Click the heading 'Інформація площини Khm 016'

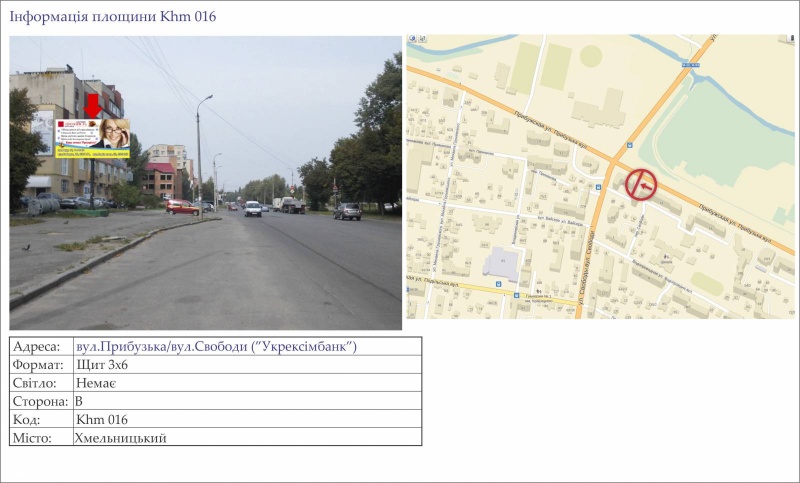click(x=112, y=17)
